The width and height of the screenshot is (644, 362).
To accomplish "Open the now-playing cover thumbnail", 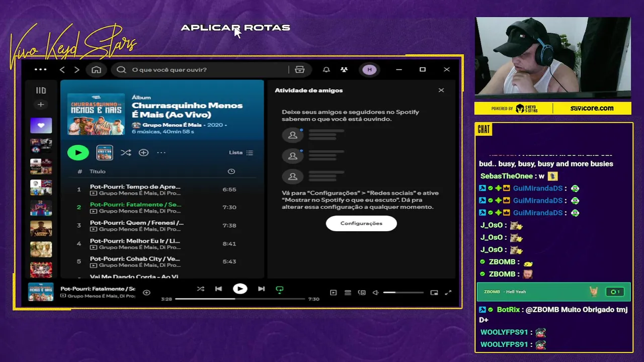I will [41, 292].
